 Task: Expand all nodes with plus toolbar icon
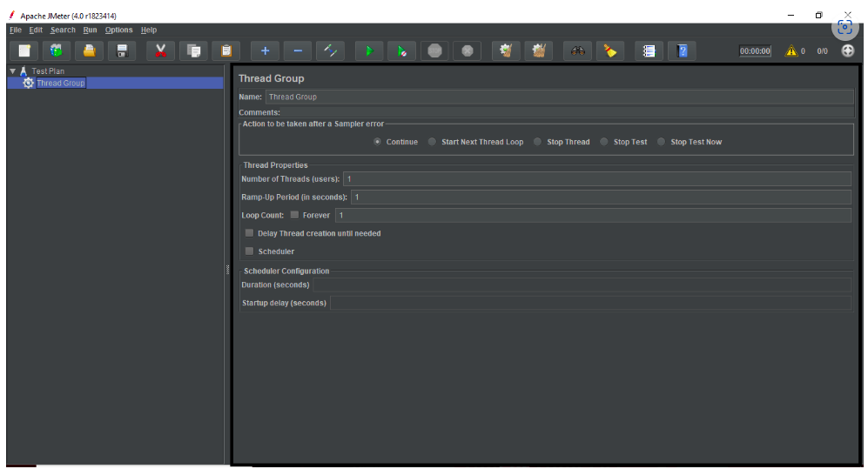[x=266, y=51]
